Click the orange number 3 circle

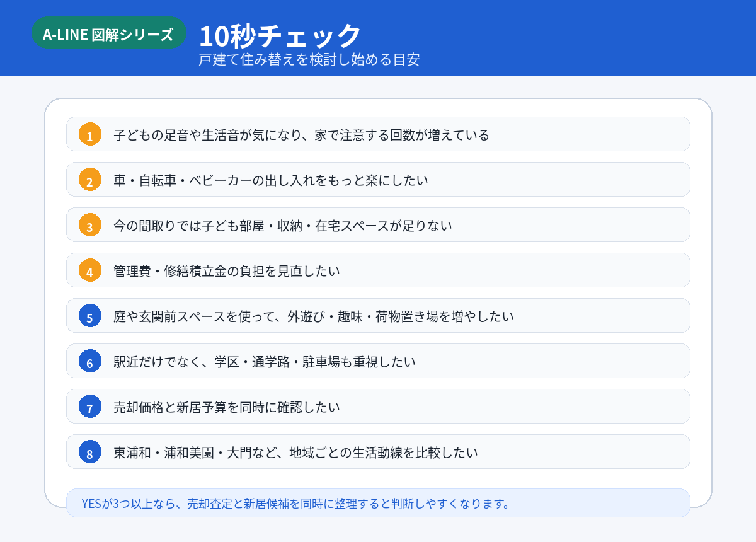tap(90, 225)
